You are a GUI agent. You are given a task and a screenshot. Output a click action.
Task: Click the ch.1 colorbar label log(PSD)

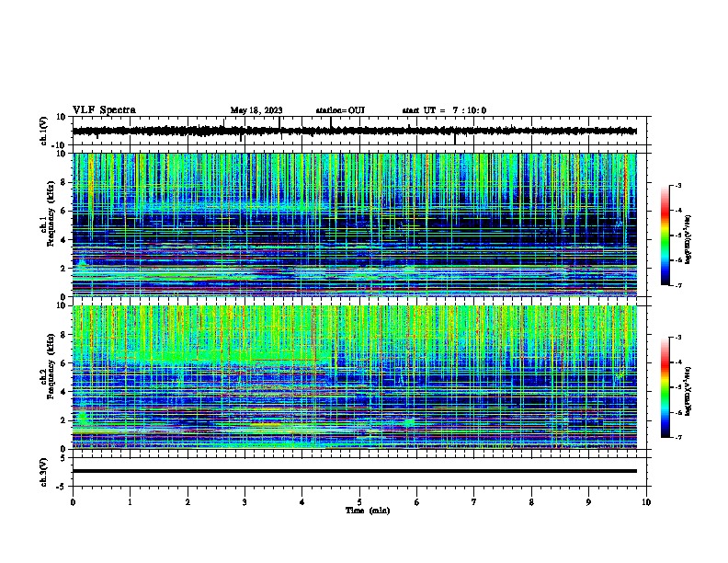(x=688, y=240)
